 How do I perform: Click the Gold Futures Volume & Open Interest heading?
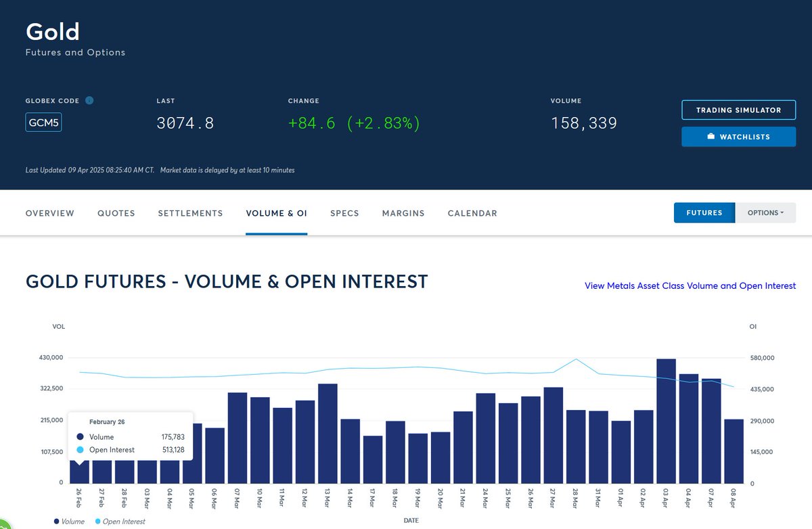(x=227, y=282)
